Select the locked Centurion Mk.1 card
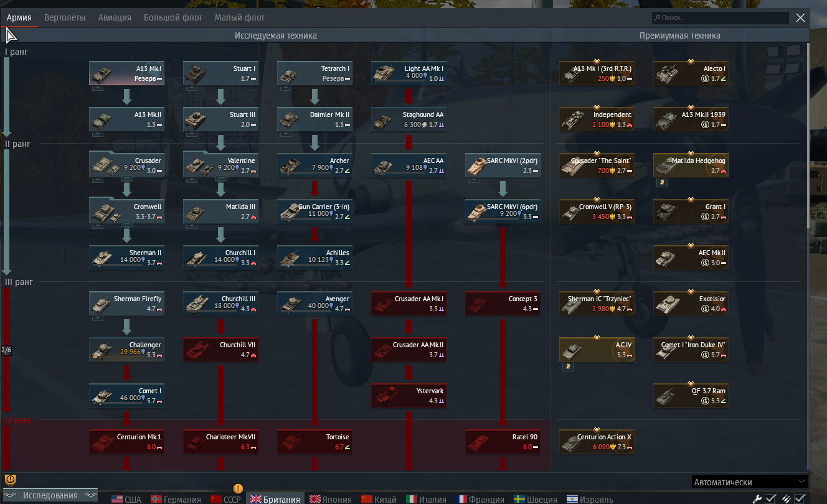The image size is (827, 504). 126,442
